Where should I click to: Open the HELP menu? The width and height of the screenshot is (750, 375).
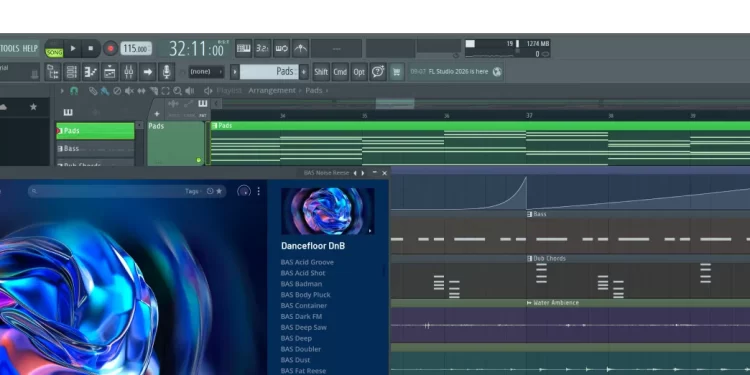tap(30, 48)
